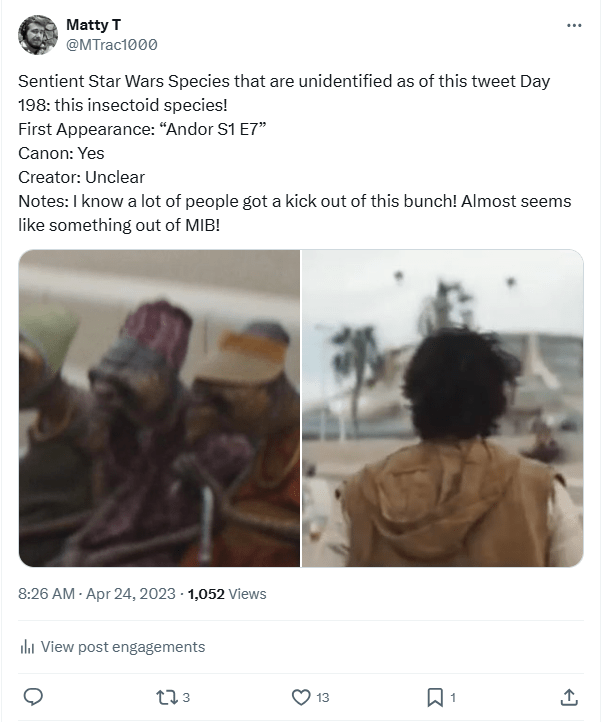603x722 pixels.
Task: Click the repost count number 3
Action: click(x=187, y=698)
